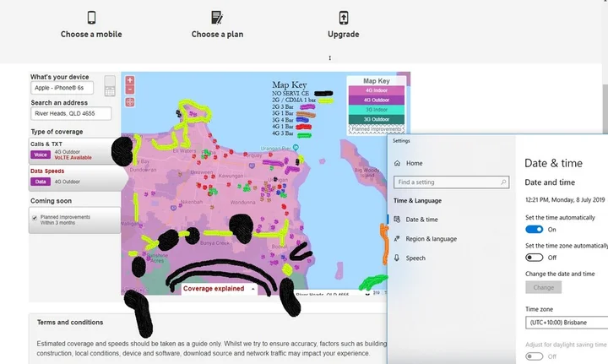The image size is (608, 364).
Task: Zoom out the coverage map
Action: point(129,90)
